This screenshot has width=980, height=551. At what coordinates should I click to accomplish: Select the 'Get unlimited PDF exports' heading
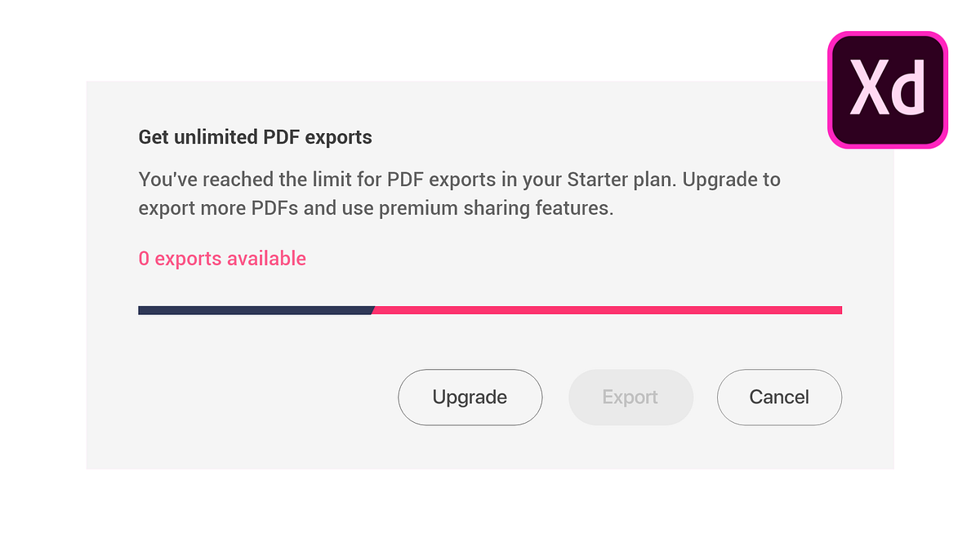254,137
